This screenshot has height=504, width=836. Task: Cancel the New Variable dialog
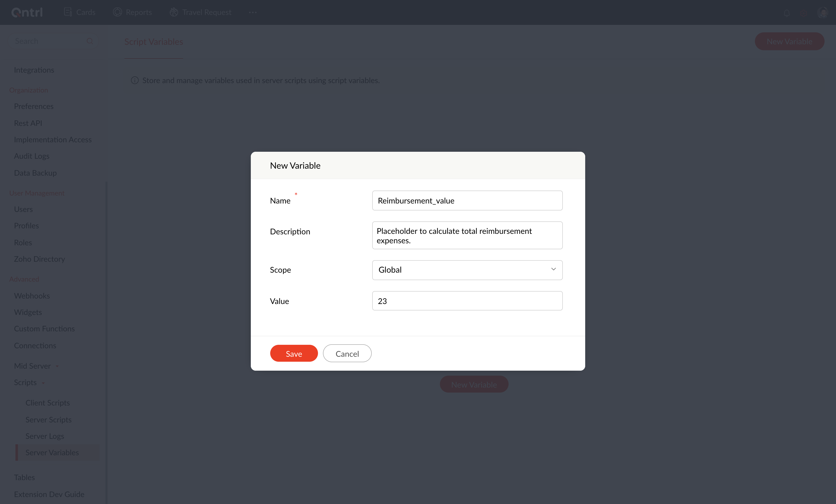pos(347,353)
